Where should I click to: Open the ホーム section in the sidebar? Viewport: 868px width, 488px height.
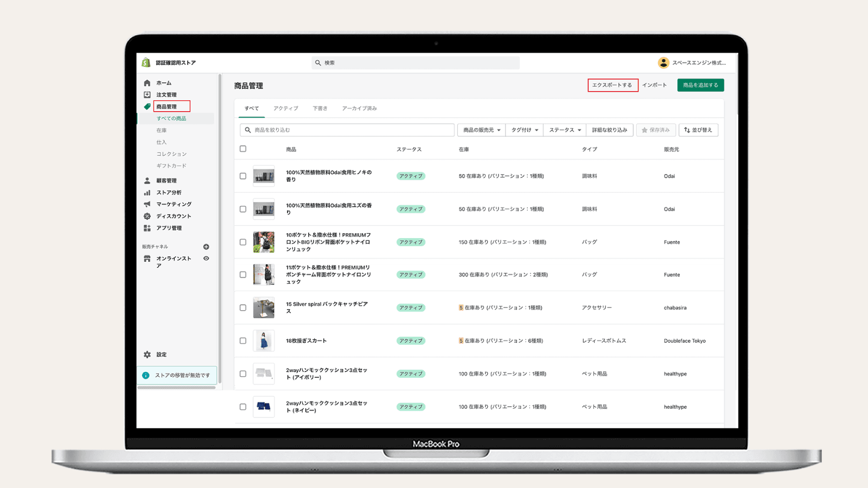(146, 82)
